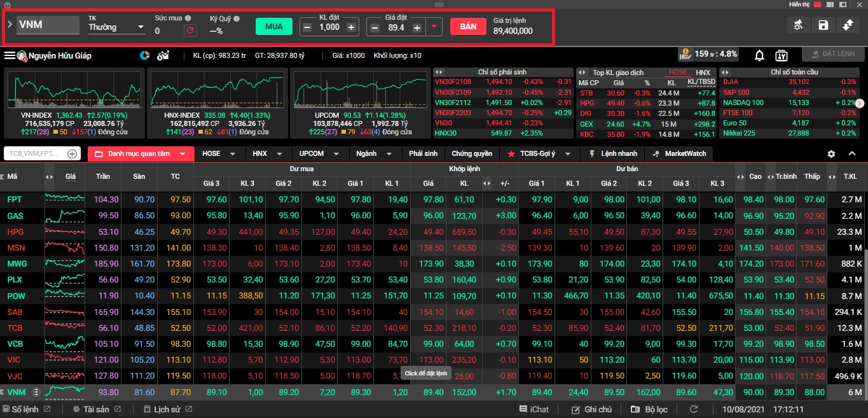Screen dimensions: 868x418
Task: Open the TK Thường account type dropdown
Action: tap(116, 27)
